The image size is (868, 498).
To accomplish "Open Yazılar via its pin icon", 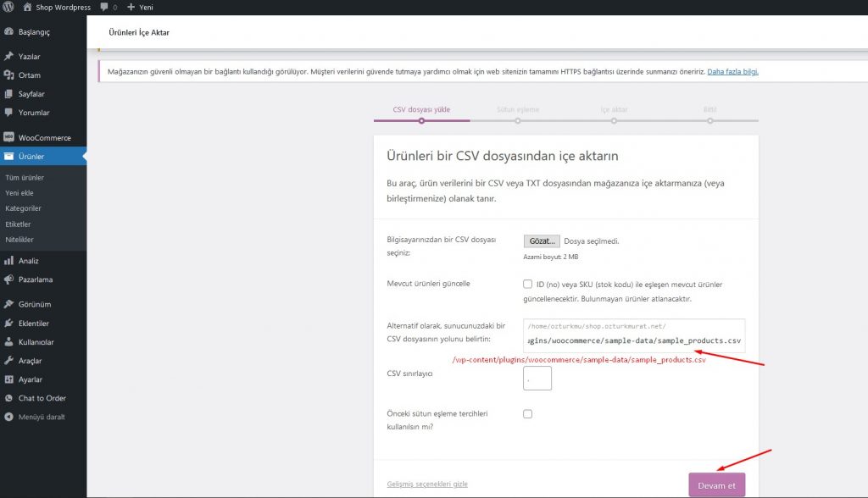I will pos(8,57).
